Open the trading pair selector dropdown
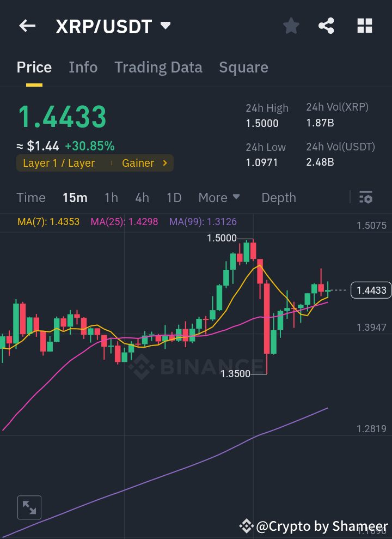This screenshot has width=392, height=539. (165, 26)
